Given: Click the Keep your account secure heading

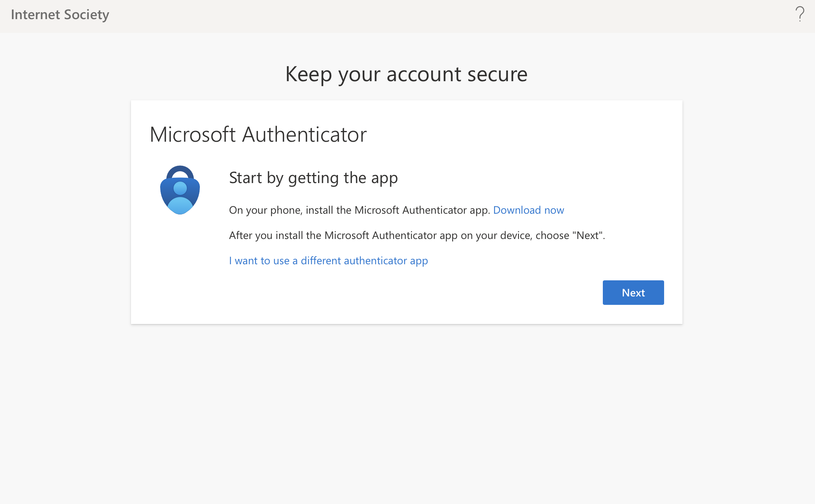Looking at the screenshot, I should pos(406,74).
